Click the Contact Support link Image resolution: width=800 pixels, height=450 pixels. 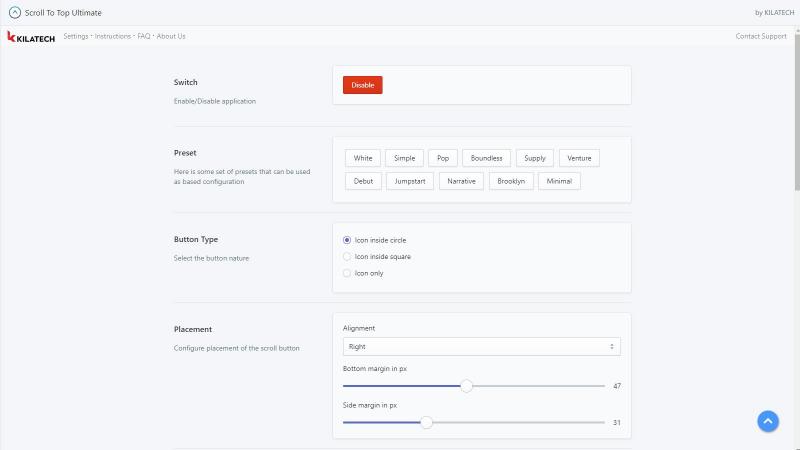tap(761, 36)
